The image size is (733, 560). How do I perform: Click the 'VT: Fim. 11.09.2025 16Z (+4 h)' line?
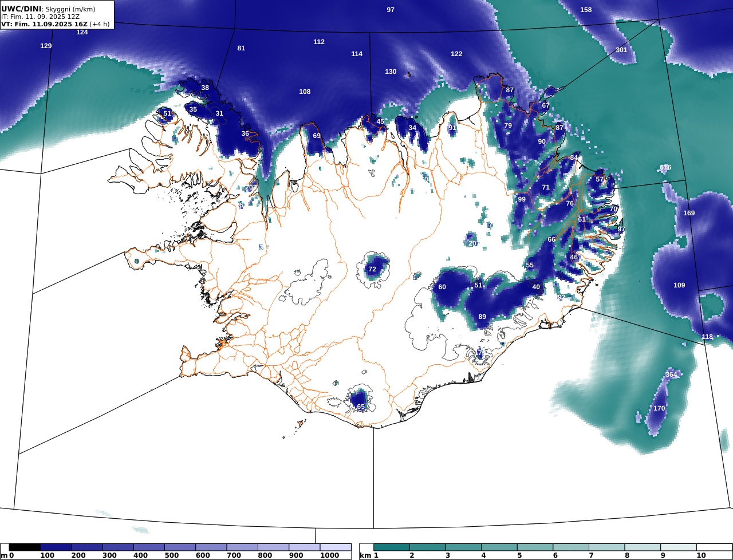(55, 24)
